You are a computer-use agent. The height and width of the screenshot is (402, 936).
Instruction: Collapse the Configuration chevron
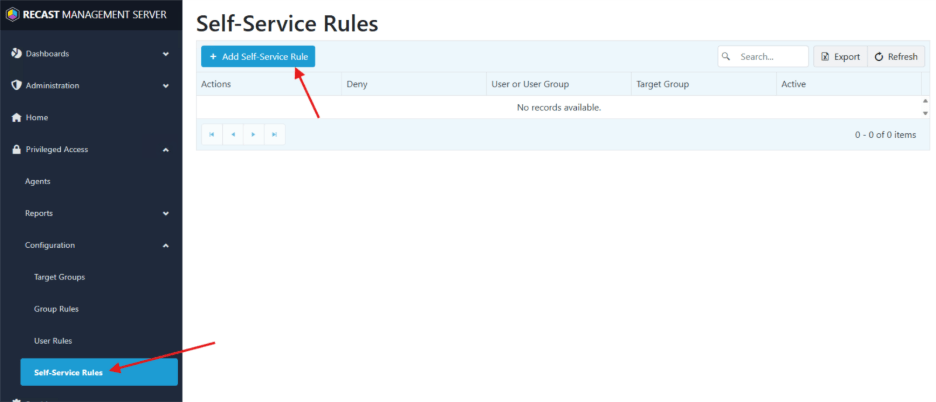(166, 245)
